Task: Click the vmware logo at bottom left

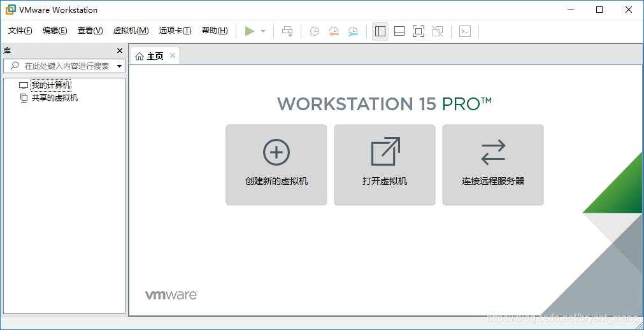Action: pyautogui.click(x=171, y=295)
